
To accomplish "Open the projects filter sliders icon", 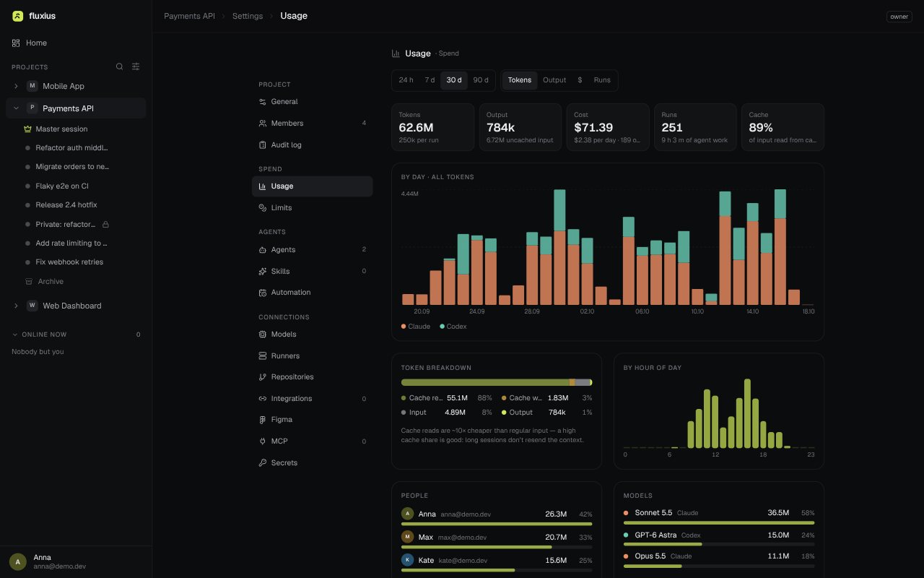I will point(136,66).
